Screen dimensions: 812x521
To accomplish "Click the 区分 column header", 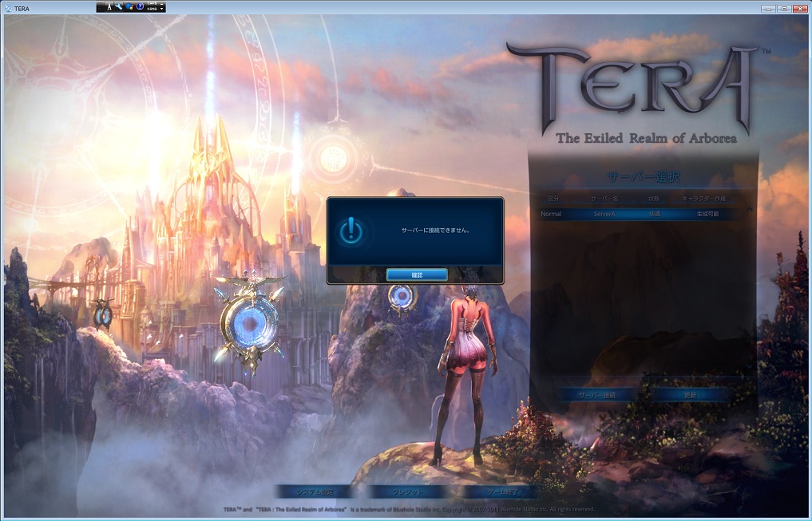I will pyautogui.click(x=553, y=199).
